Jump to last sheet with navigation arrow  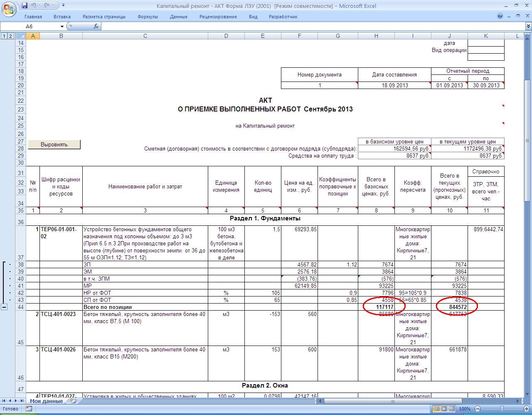[x=22, y=401]
